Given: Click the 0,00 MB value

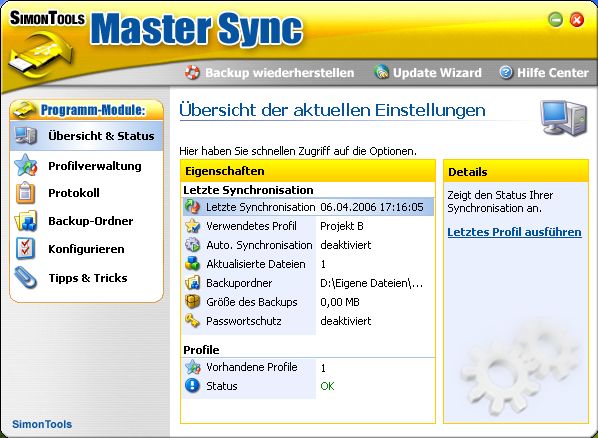Looking at the screenshot, I should pyautogui.click(x=340, y=302).
